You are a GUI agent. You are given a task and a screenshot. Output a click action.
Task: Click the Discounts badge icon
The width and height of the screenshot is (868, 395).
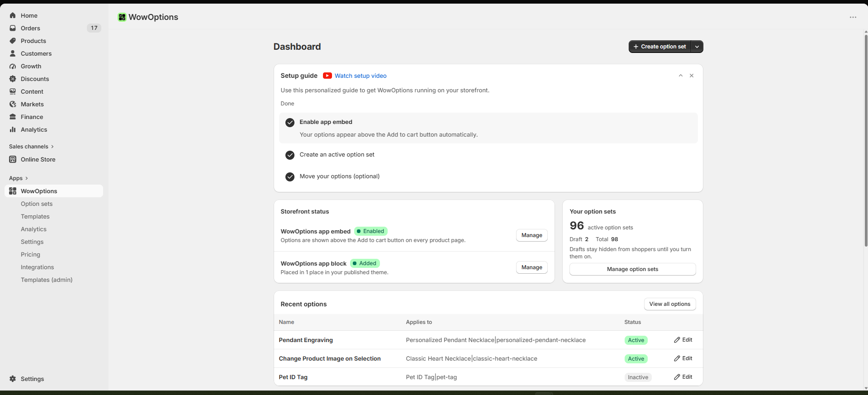click(x=13, y=79)
